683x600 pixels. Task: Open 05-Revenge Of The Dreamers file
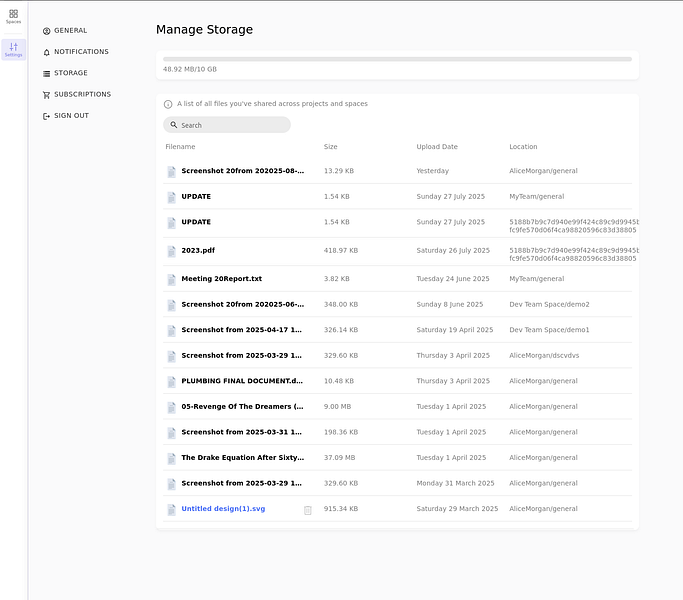(242, 407)
